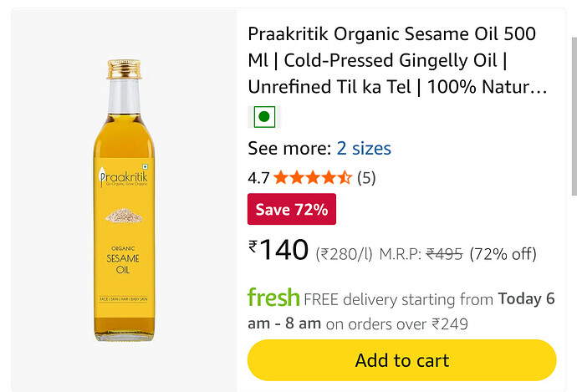Click the sesame seeds picture on bottle label
The image size is (577, 392).
pyautogui.click(x=124, y=215)
